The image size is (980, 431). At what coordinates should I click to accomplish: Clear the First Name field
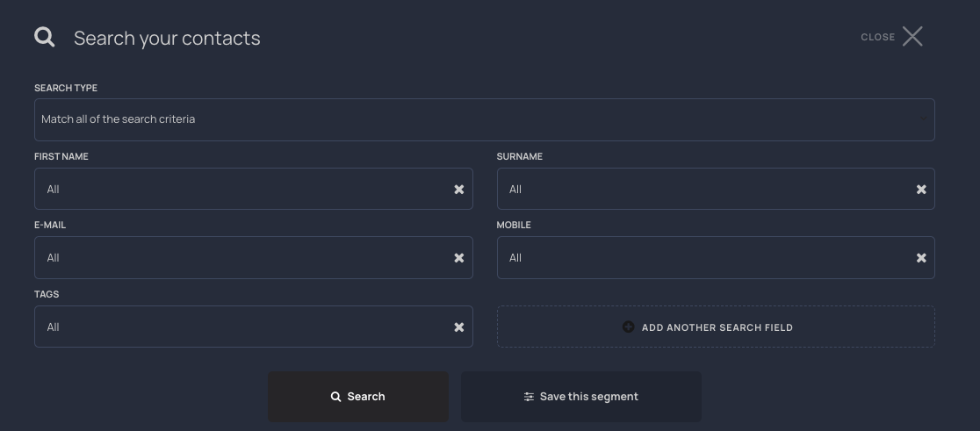pos(458,190)
